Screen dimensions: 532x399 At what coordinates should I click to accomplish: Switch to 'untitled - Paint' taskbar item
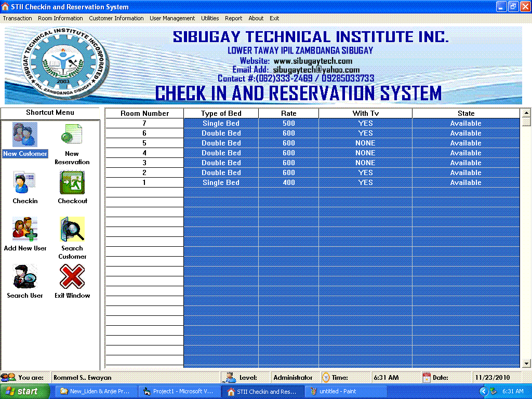tap(345, 391)
